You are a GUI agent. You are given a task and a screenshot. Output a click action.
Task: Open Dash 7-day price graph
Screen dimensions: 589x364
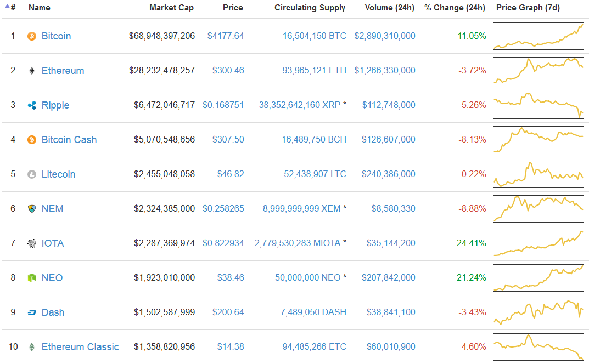(x=538, y=312)
